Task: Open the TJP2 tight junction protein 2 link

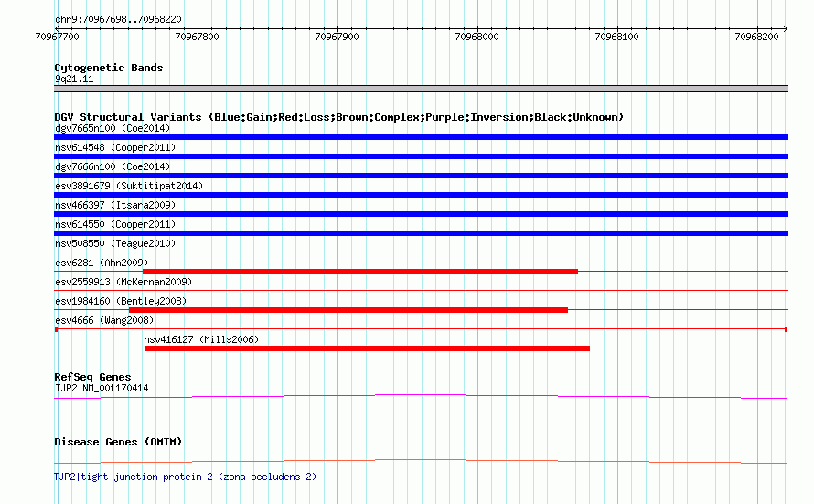Action: [x=186, y=477]
